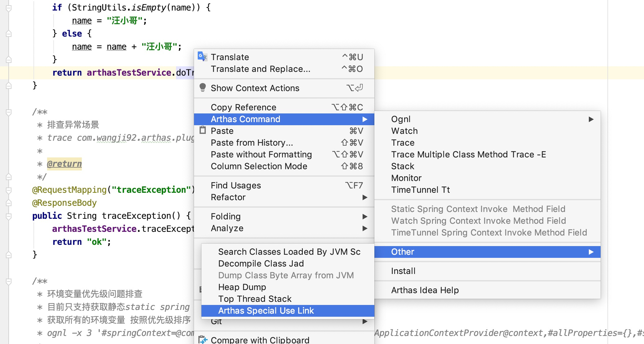Select the Watch Arthas command
This screenshot has width=644, height=344.
(404, 131)
